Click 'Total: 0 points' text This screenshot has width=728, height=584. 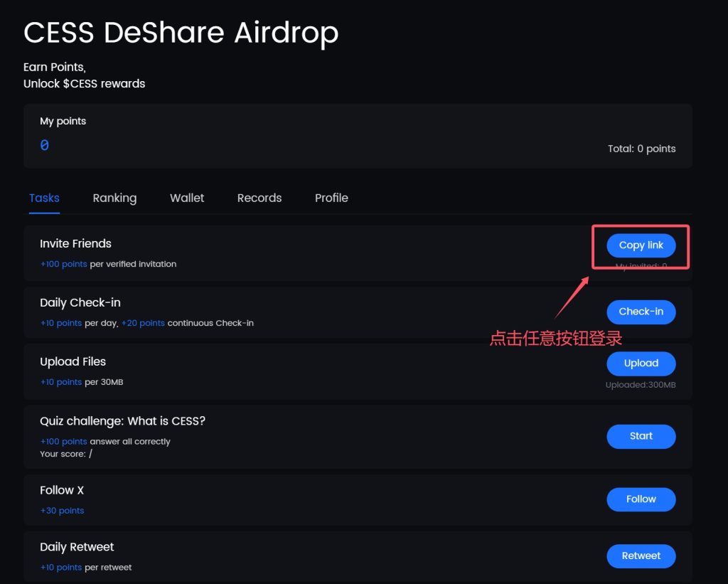coord(642,149)
